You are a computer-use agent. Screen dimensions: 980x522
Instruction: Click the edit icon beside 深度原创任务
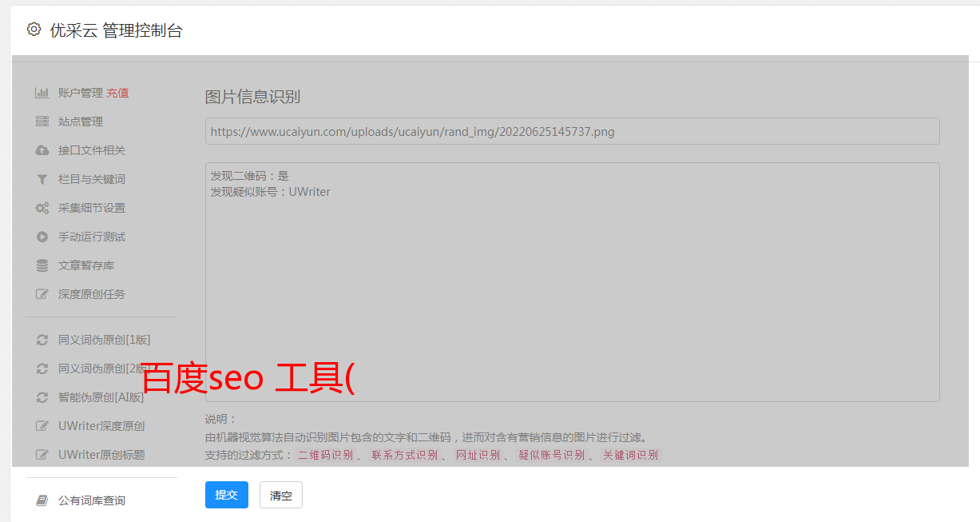tap(42, 294)
